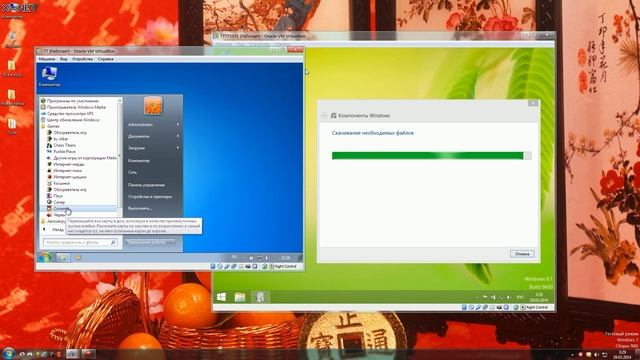Launch the Сапер game
The image size is (640, 360).
pyautogui.click(x=56, y=202)
